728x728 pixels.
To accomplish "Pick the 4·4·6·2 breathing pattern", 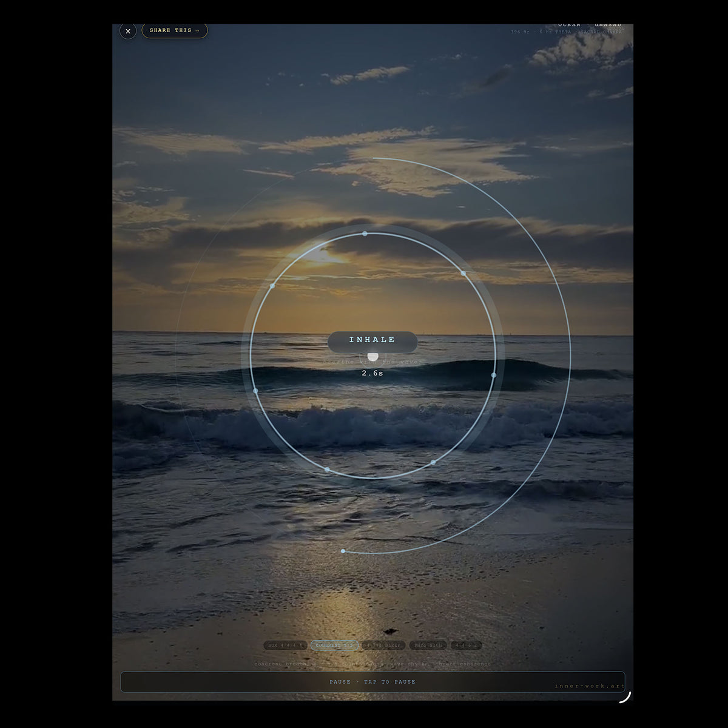I will point(467,645).
